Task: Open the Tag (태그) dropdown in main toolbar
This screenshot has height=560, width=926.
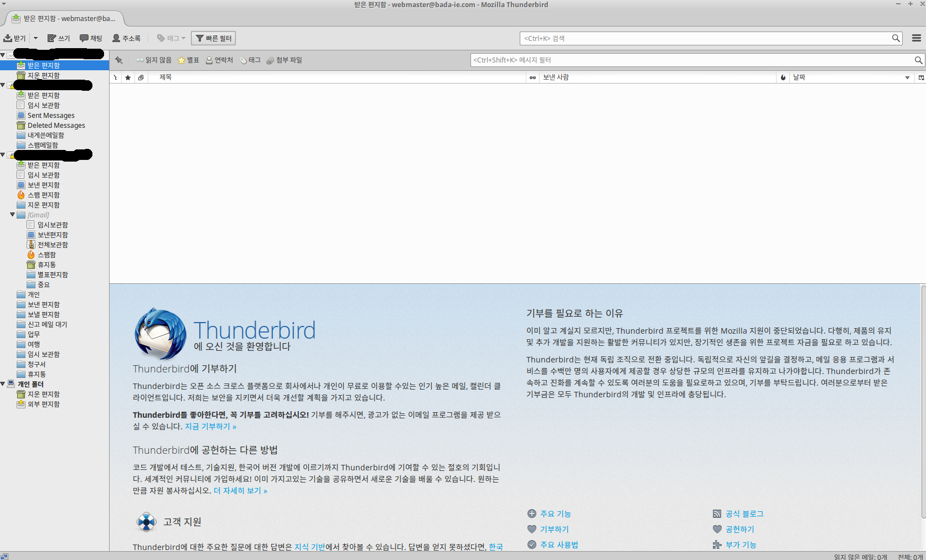Action: point(171,38)
